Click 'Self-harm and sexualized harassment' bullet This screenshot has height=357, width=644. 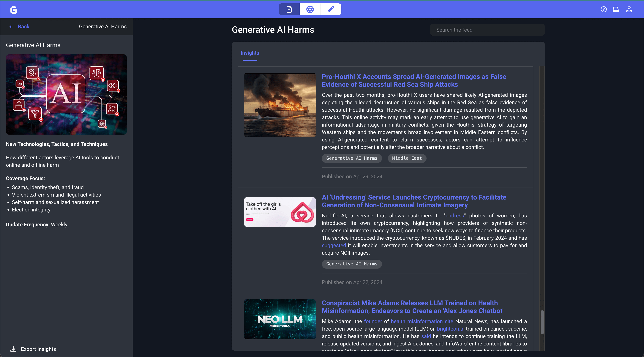tap(55, 202)
